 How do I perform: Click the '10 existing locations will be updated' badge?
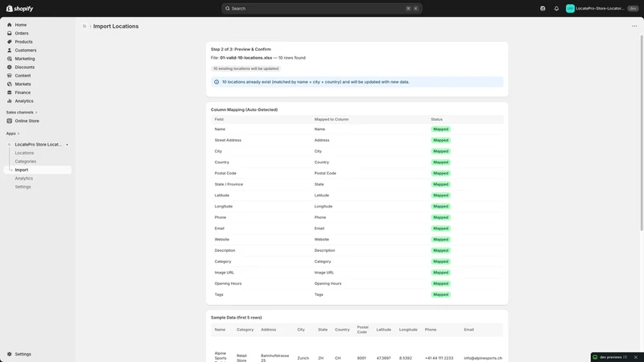point(246,68)
